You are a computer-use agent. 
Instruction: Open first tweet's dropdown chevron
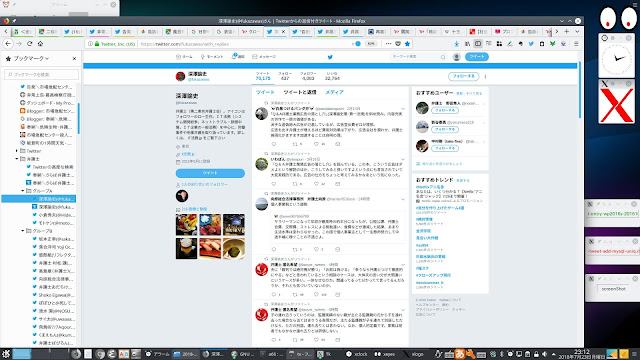pos(403,109)
